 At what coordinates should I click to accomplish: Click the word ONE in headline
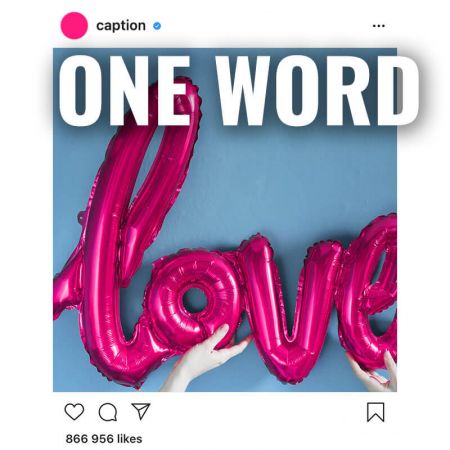pos(125,91)
